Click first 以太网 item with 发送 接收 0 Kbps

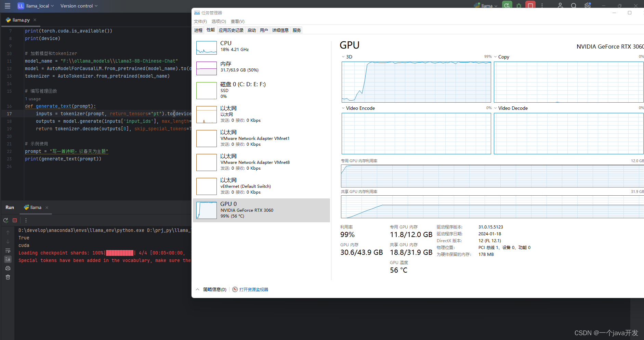261,114
